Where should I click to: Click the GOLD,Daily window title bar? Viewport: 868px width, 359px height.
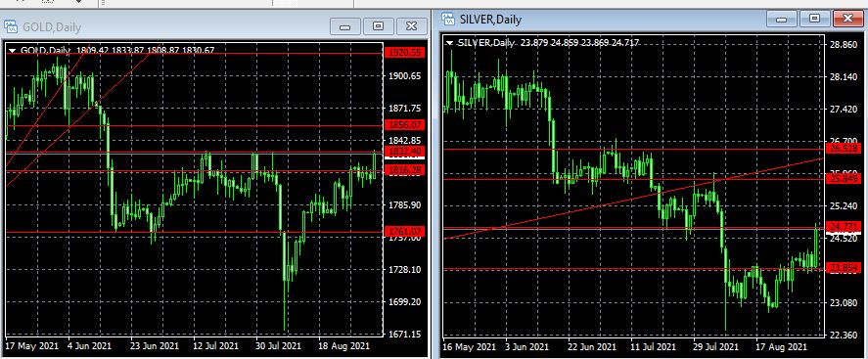[x=166, y=26]
